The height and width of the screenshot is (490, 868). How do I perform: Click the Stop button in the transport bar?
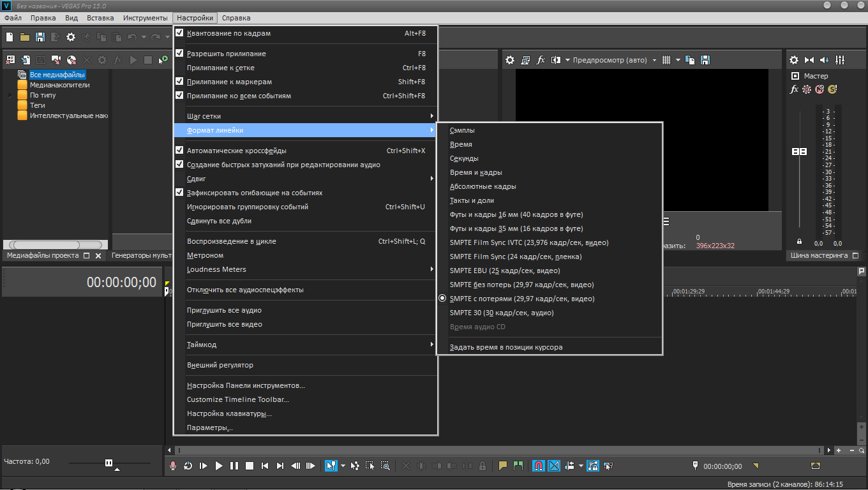250,466
